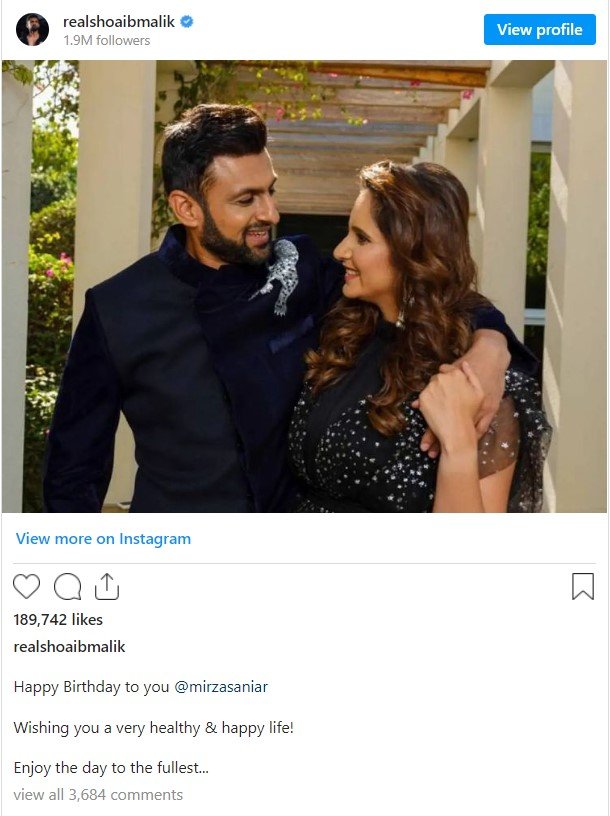Viewport: 610px width, 816px height.
Task: Click the 189,742 likes count
Action: click(x=58, y=620)
